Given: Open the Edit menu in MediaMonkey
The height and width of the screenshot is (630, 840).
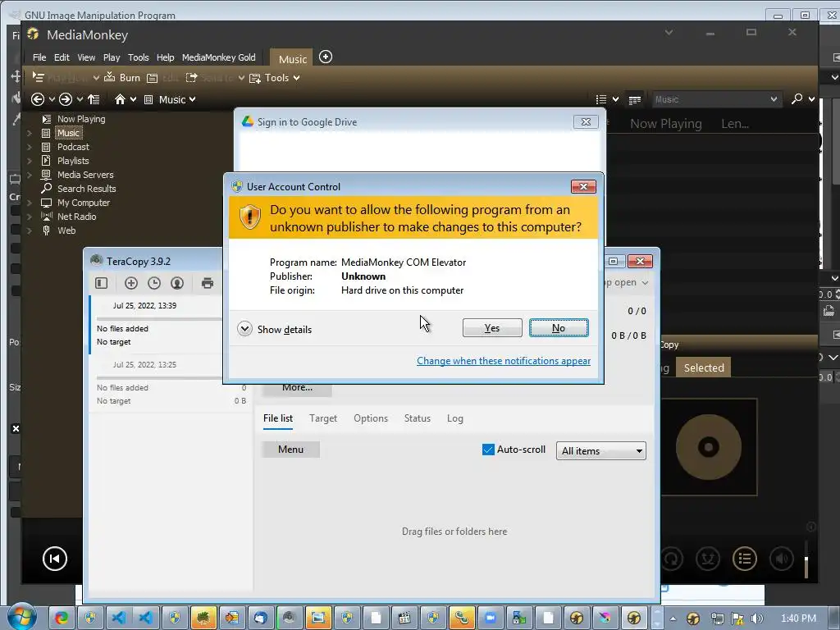Looking at the screenshot, I should 62,57.
